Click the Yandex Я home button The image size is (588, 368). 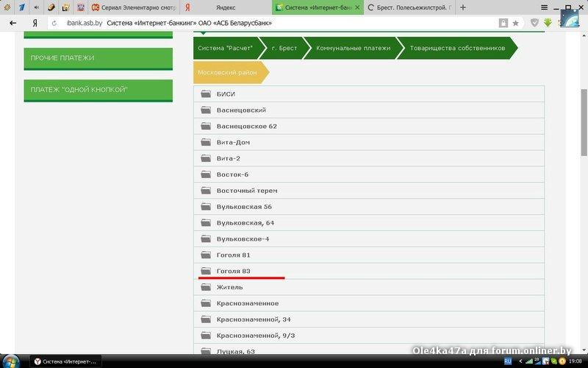tap(35, 24)
